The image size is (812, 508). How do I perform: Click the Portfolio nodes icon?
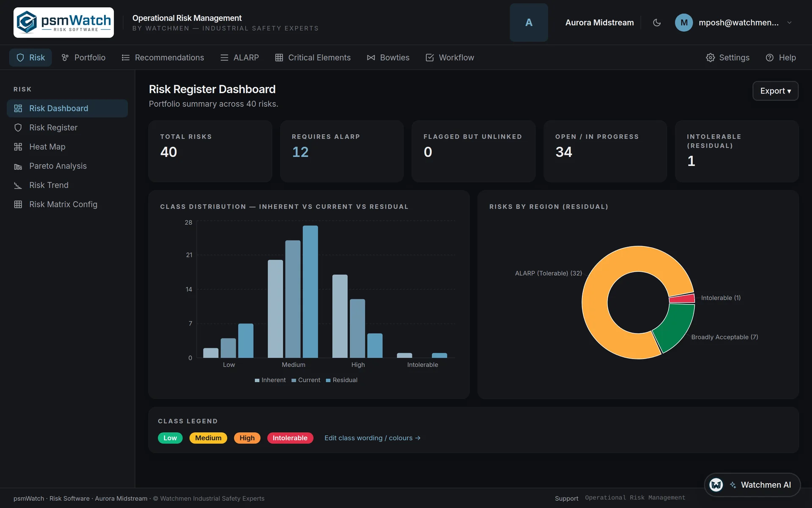pyautogui.click(x=65, y=58)
